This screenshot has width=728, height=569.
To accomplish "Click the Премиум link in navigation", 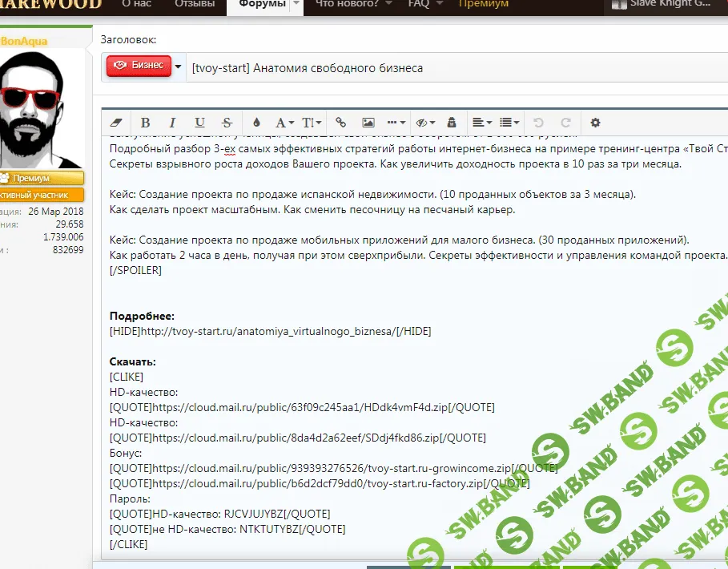I will click(x=483, y=4).
